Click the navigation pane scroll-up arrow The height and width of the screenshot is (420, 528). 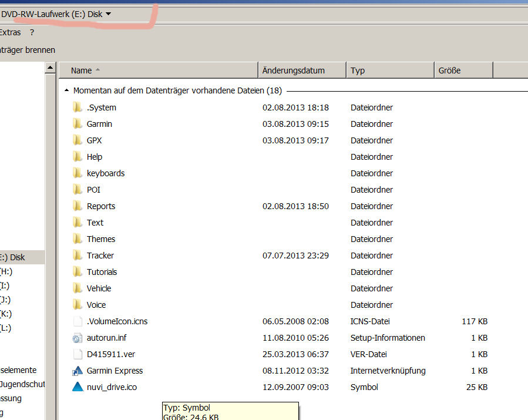pyautogui.click(x=51, y=69)
